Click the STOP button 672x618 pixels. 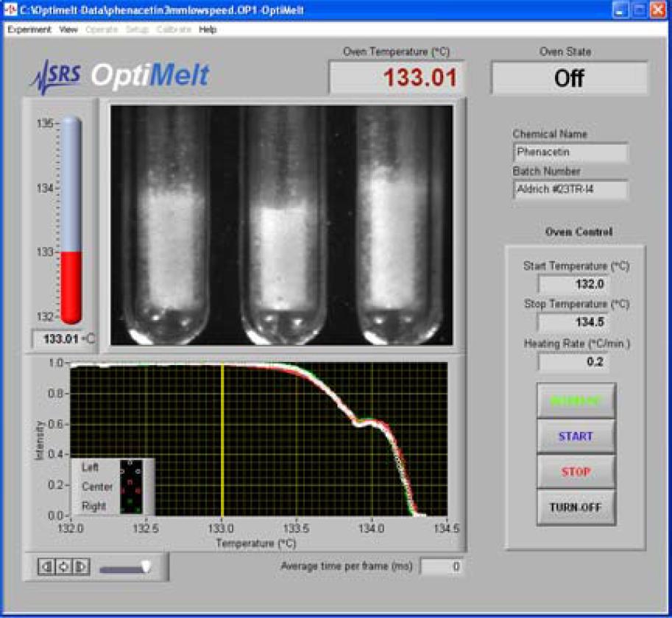click(576, 472)
